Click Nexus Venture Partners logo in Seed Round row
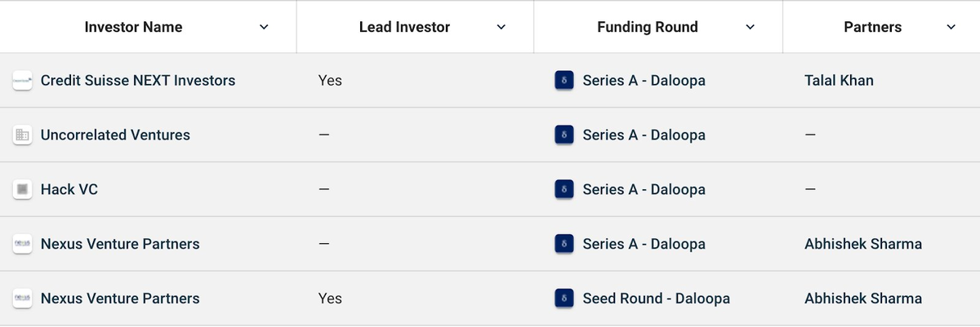980x327 pixels. (22, 298)
